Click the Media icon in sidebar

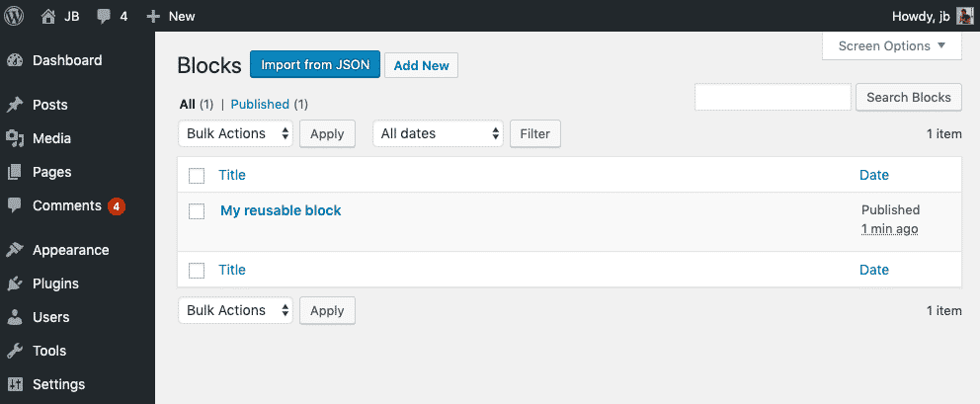pos(15,139)
